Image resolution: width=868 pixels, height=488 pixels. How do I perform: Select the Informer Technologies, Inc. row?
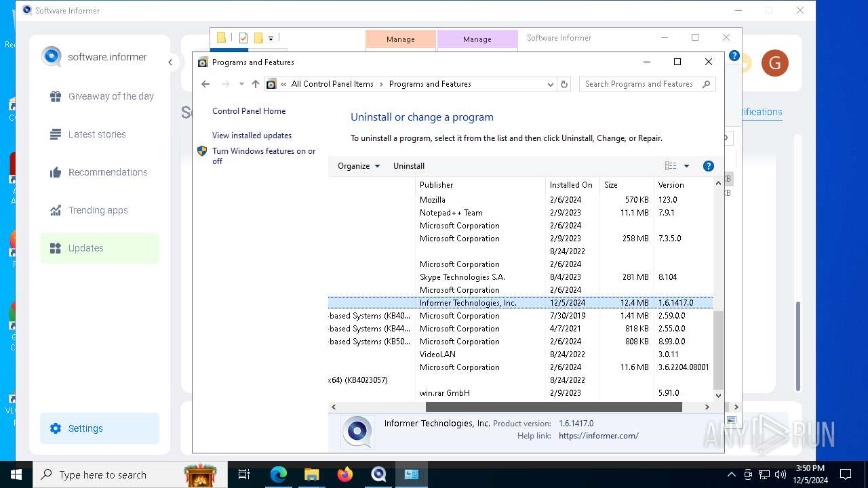tap(520, 303)
